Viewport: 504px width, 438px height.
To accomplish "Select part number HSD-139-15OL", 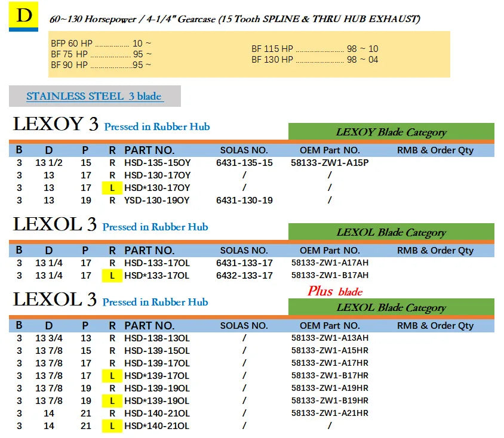I will point(157,351).
